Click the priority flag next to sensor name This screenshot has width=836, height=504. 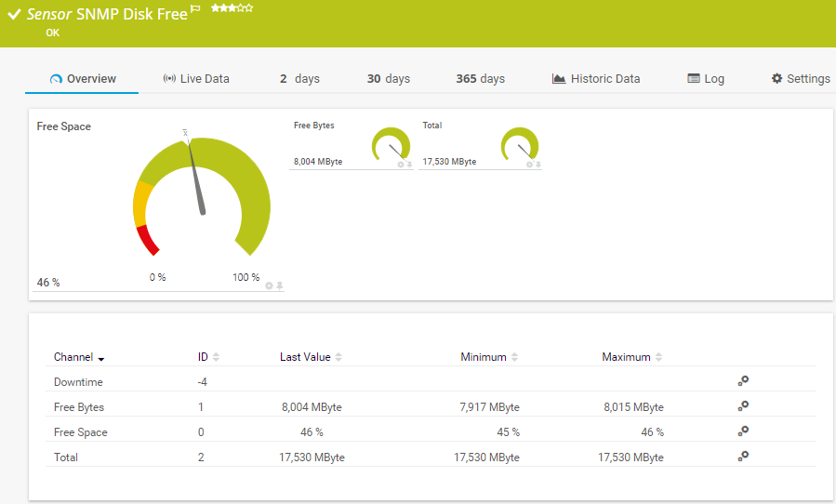tap(195, 8)
